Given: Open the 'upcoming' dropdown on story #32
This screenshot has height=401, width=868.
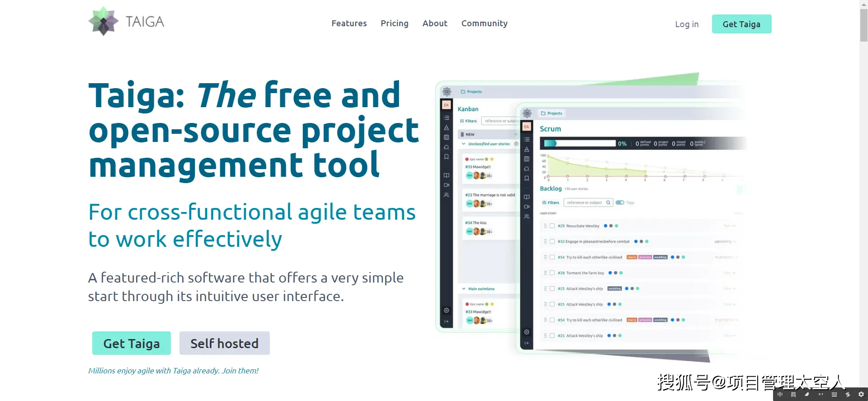Looking at the screenshot, I should pyautogui.click(x=725, y=241).
